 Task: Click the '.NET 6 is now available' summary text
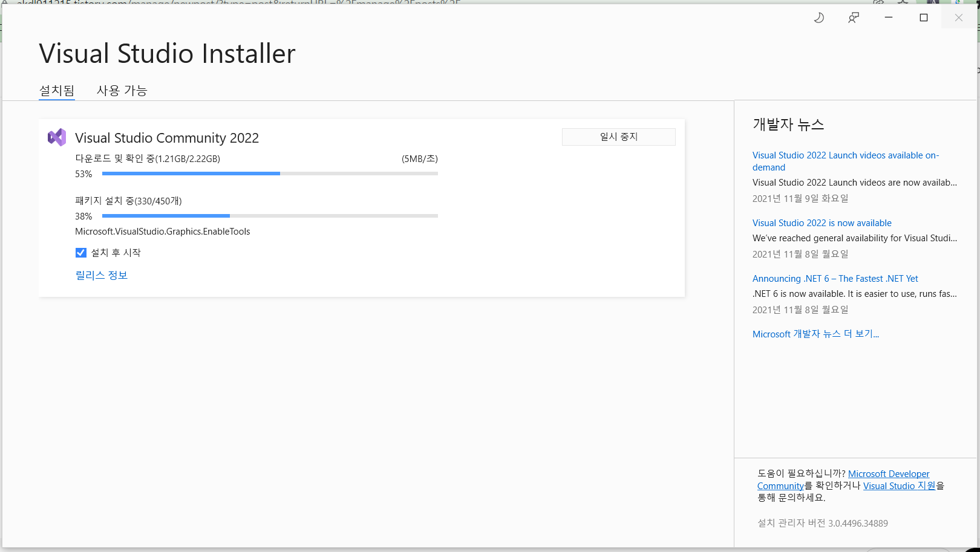click(x=855, y=294)
